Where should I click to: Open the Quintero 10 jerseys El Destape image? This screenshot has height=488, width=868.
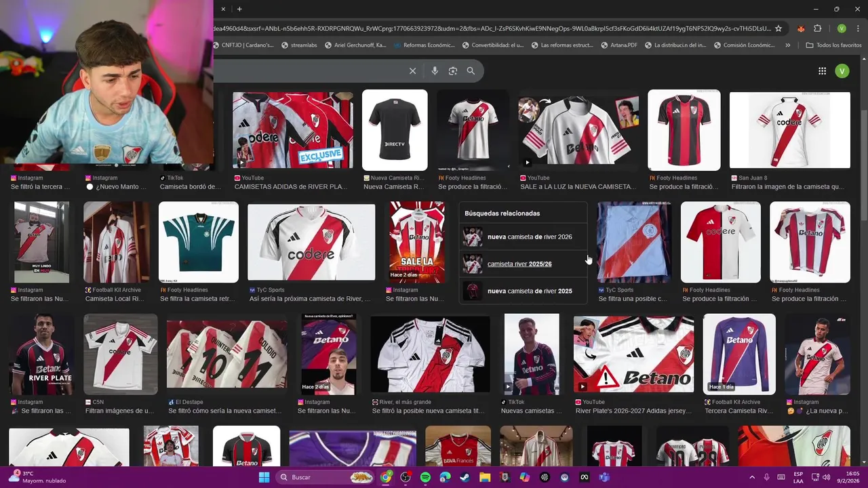point(226,354)
